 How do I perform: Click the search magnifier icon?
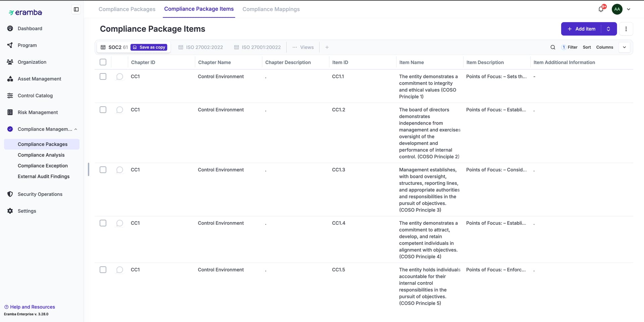553,47
